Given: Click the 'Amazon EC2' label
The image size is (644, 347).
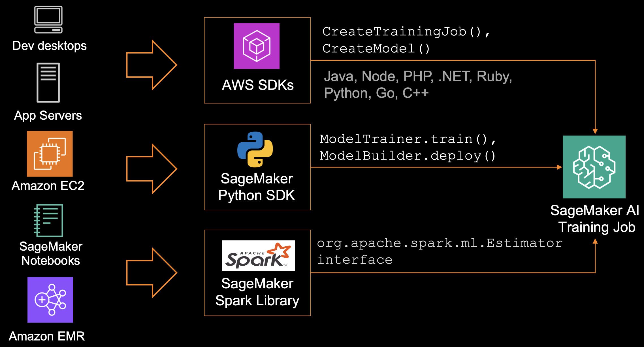Looking at the screenshot, I should tap(48, 186).
